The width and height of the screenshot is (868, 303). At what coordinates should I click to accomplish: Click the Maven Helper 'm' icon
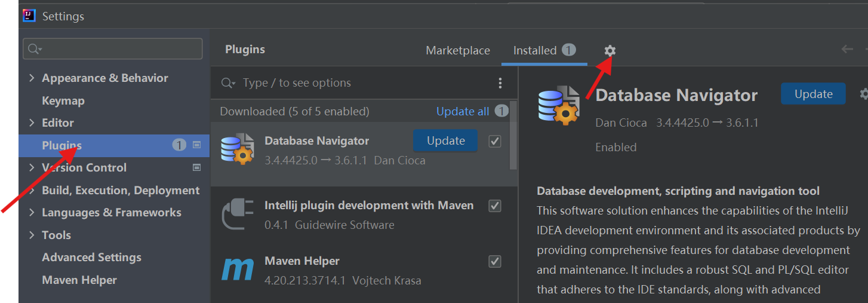click(237, 270)
